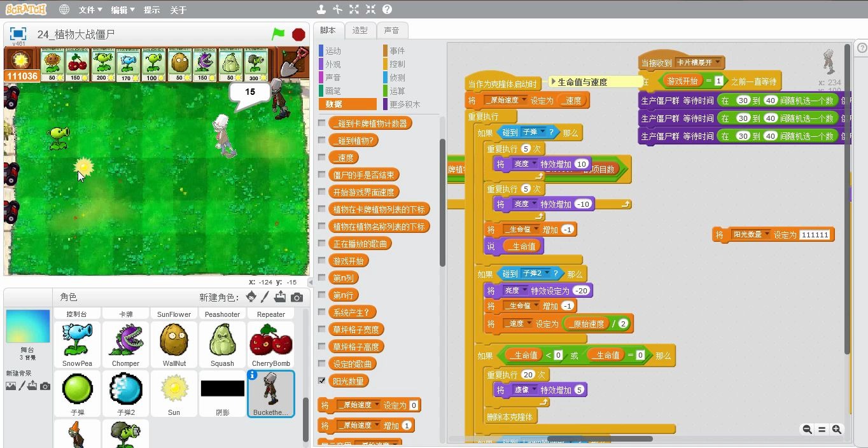Select the duplicate stamp tool
The width and height of the screenshot is (868, 448).
[x=321, y=9]
